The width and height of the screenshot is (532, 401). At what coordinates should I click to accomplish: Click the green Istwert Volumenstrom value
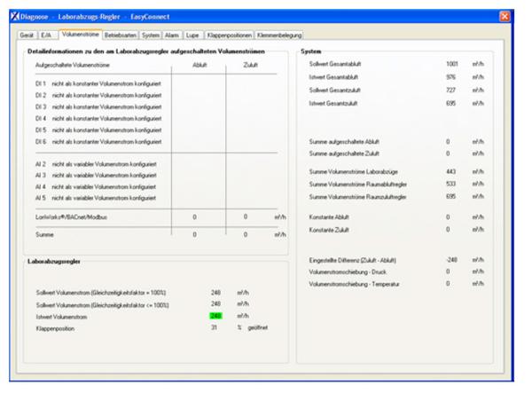pos(215,315)
